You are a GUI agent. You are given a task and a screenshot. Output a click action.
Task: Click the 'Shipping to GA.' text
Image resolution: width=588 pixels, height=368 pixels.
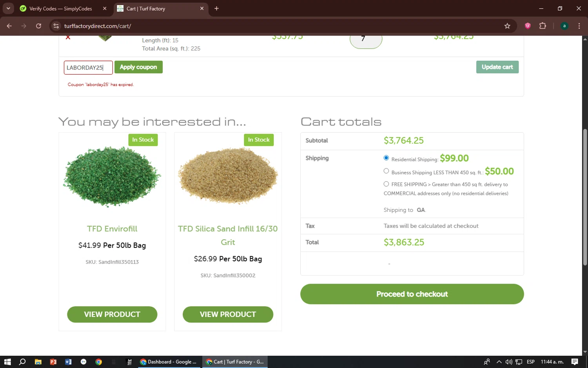[x=405, y=210]
